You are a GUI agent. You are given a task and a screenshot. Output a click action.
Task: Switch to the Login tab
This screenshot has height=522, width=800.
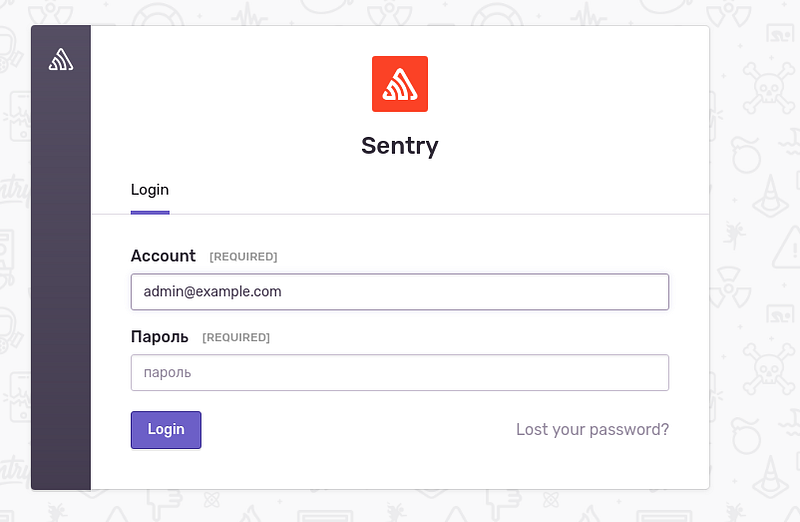tap(149, 190)
